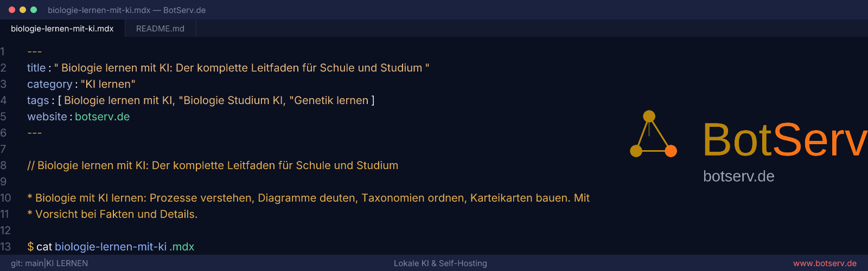Click the KI LERNEN status bar label
The width and height of the screenshot is (868, 271).
[67, 263]
